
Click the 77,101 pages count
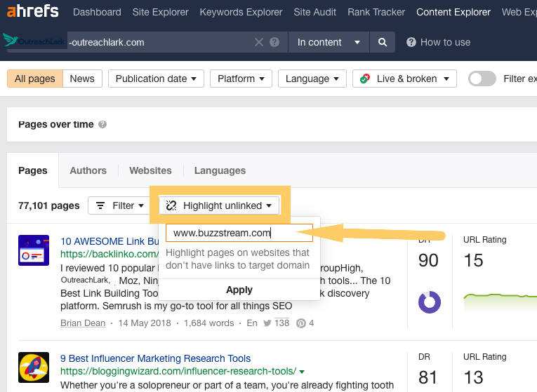pos(49,205)
